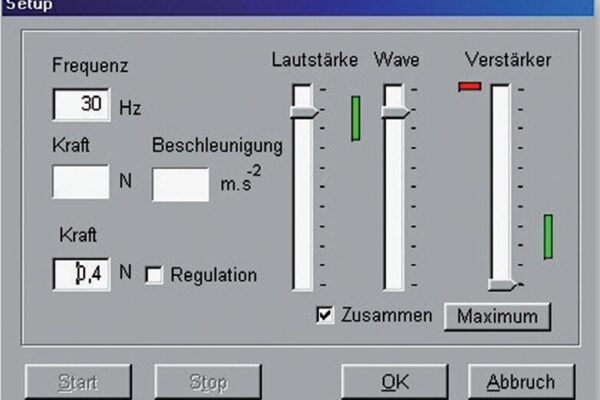
Task: Focus the lower Kraft field containing 0,4
Action: coord(81,273)
